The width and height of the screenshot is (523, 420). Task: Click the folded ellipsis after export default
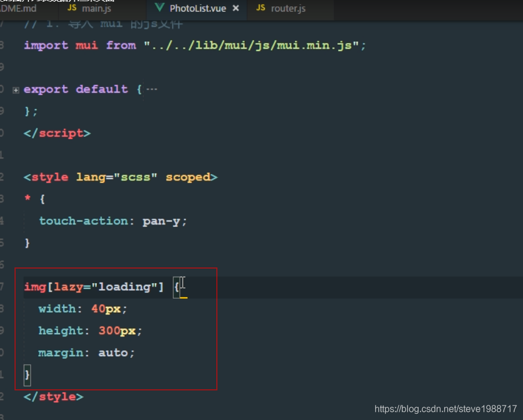(152, 89)
